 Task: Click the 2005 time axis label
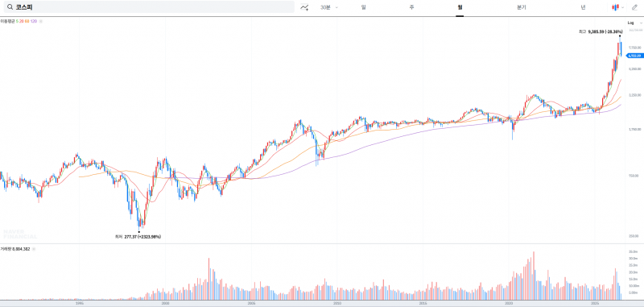(251, 303)
